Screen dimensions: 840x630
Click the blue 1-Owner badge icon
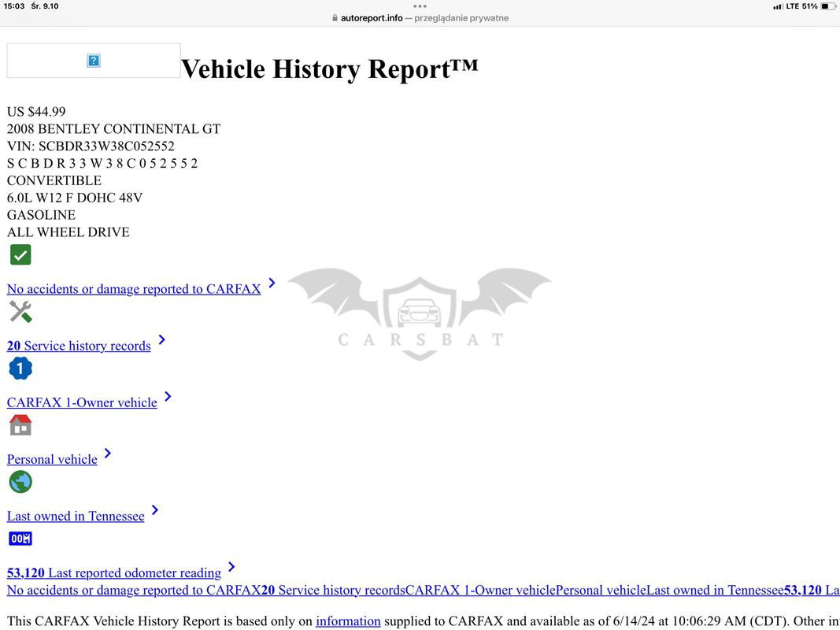tap(20, 369)
